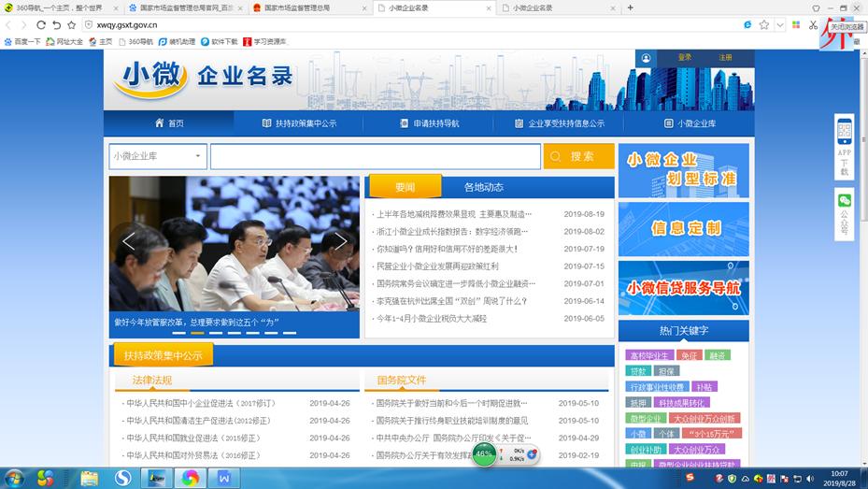Screen dimensions: 868x489
Task: Open news 上半年各地减税降费效果显现
Action: 454,214
